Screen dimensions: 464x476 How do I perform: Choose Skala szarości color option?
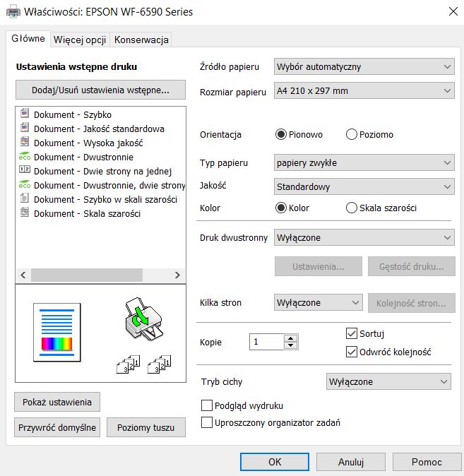coord(351,208)
